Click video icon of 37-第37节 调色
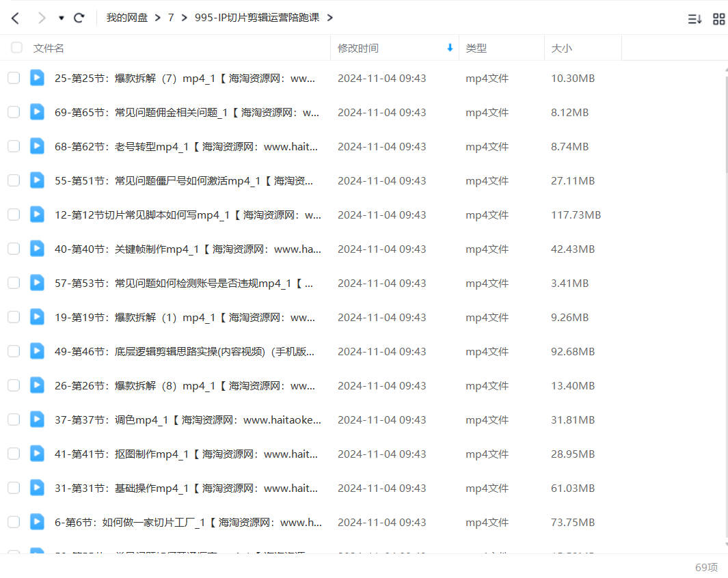728x578 pixels. point(37,419)
